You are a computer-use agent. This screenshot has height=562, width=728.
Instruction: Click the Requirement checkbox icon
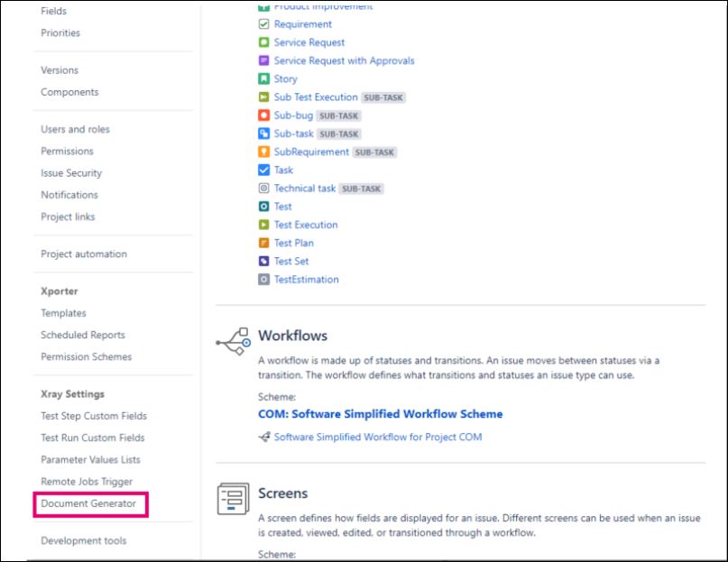[263, 24]
